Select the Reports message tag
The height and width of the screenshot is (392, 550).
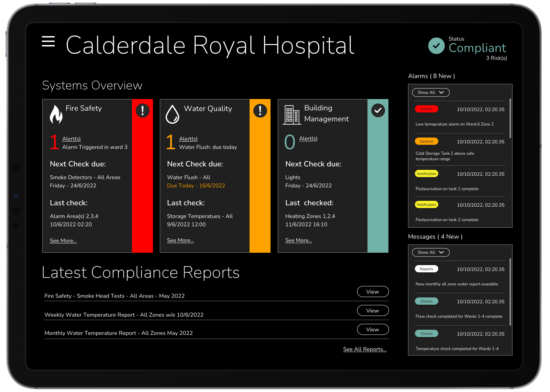pos(427,269)
